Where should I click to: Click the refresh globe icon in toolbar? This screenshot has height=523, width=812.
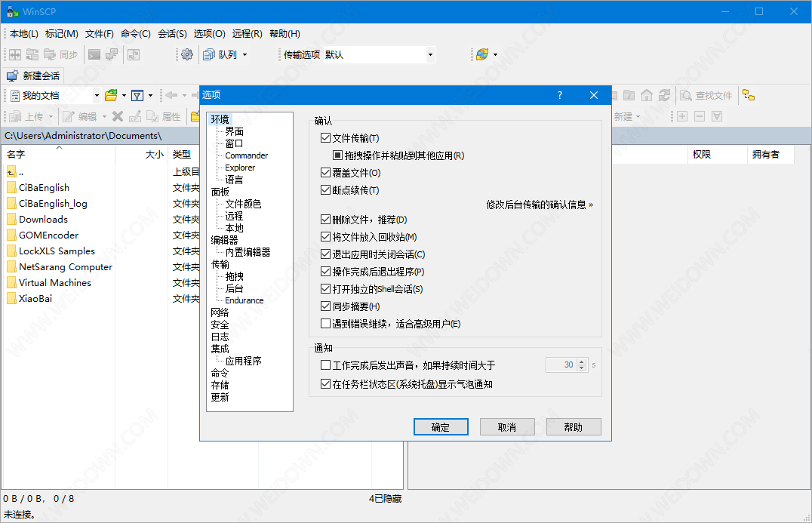(x=481, y=54)
